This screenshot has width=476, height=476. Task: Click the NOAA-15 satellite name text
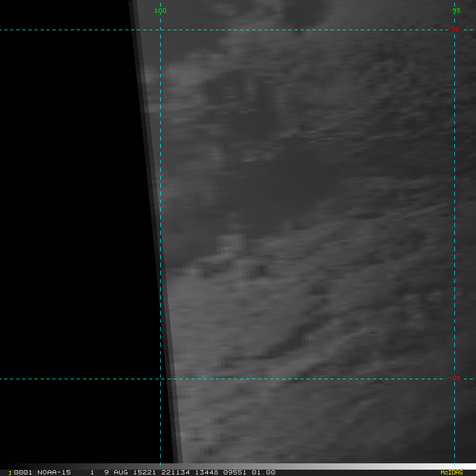coord(54,472)
